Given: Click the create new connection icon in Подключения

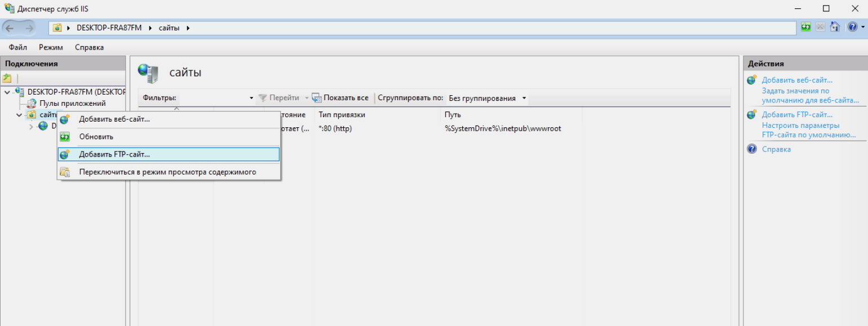Looking at the screenshot, I should 7,78.
